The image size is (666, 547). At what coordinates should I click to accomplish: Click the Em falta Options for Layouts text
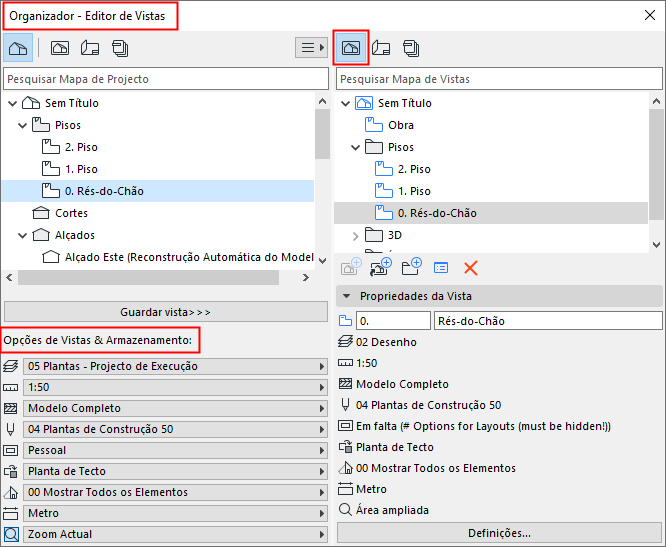483,426
